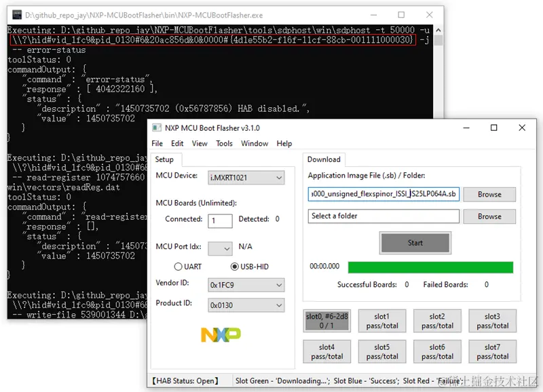Image resolution: width=543 pixels, height=392 pixels.
Task: Click the Slot Blue 'Success' status text
Action: pos(367,381)
